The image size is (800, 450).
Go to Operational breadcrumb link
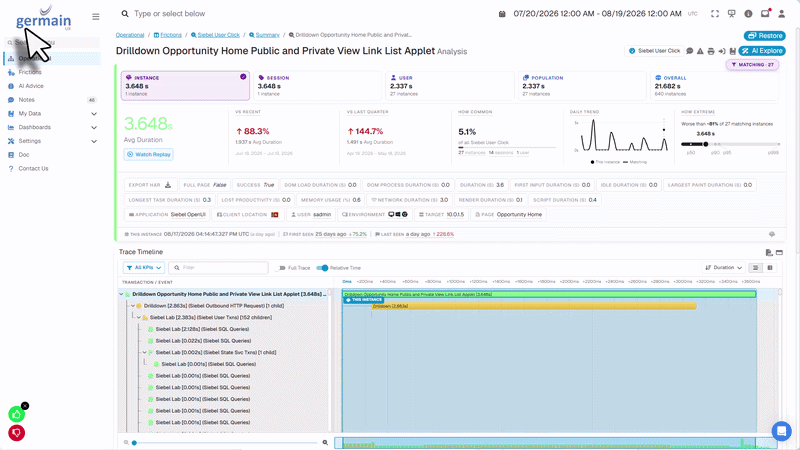(x=130, y=35)
